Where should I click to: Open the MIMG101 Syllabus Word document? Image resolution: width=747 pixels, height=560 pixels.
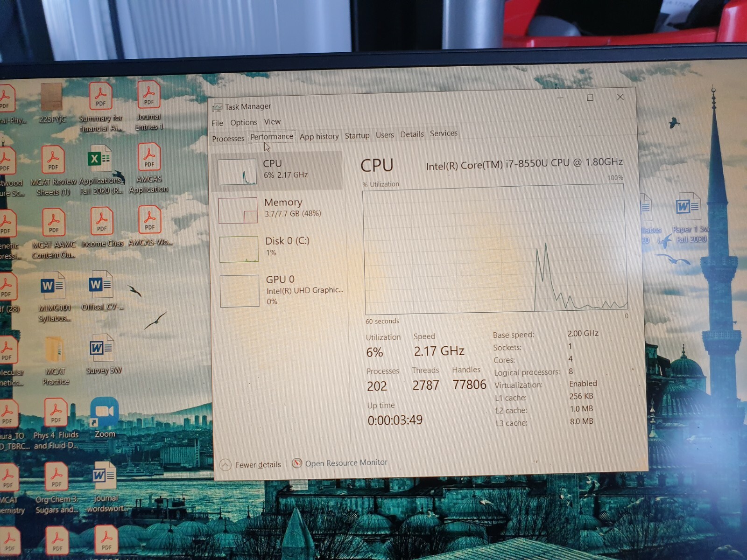click(x=54, y=297)
